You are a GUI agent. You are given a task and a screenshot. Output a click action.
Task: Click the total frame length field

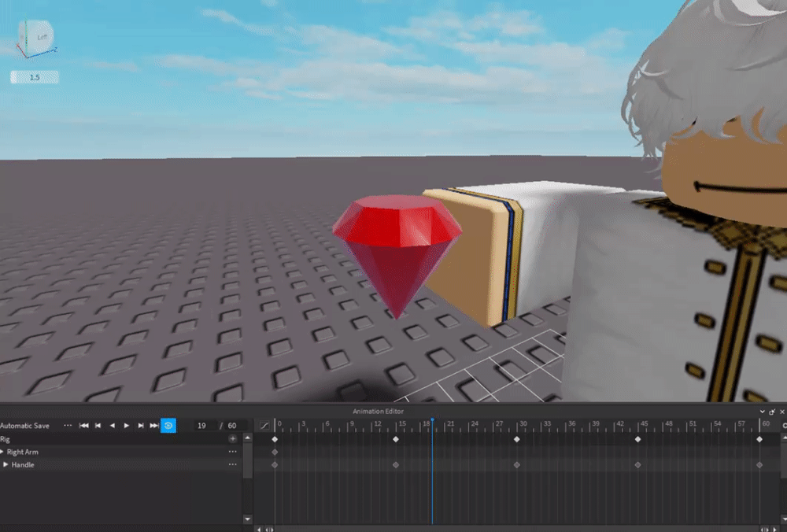(236, 426)
